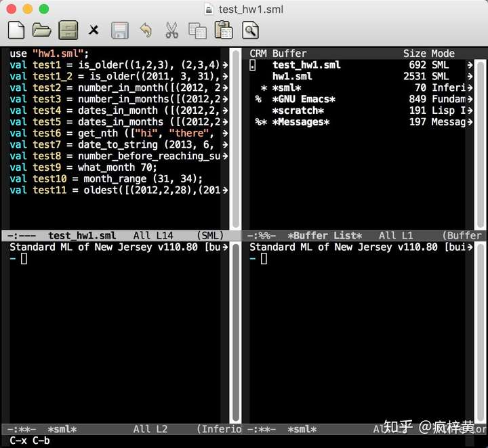Place the cursor on the val test1_2 line
488x448 pixels.
click(x=119, y=76)
